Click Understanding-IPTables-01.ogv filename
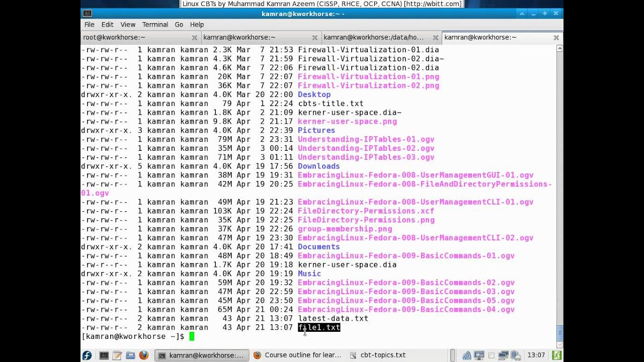Image resolution: width=644 pixels, height=362 pixels. (x=366, y=139)
